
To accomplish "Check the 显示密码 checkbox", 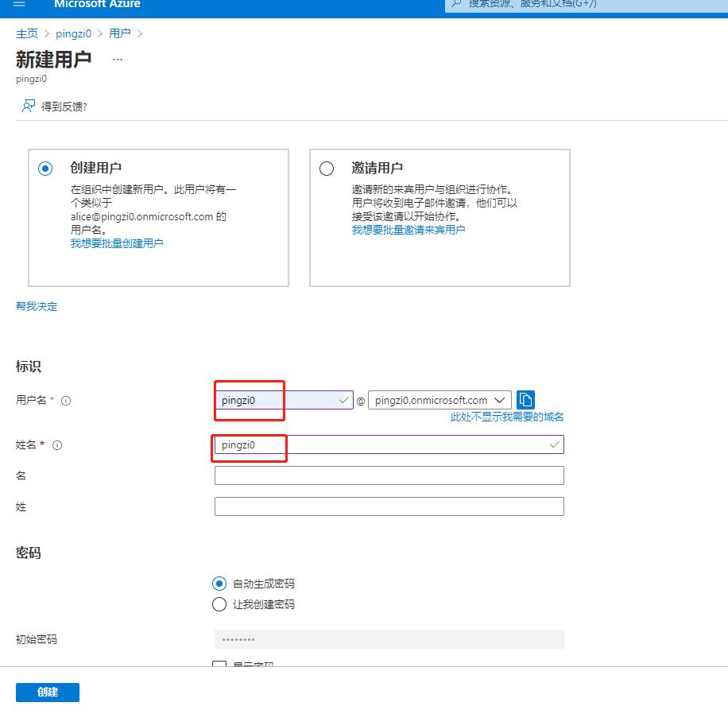I will (x=219, y=665).
